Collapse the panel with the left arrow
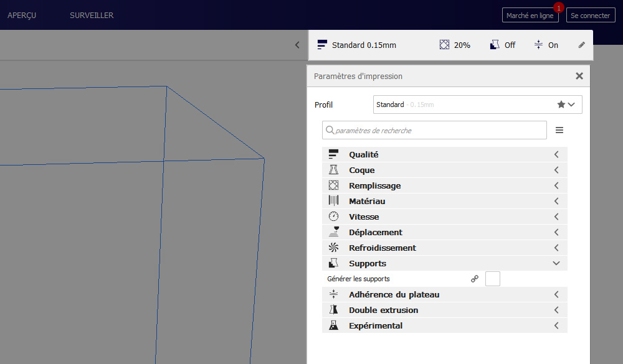Image resolution: width=623 pixels, height=364 pixels. pyautogui.click(x=297, y=45)
